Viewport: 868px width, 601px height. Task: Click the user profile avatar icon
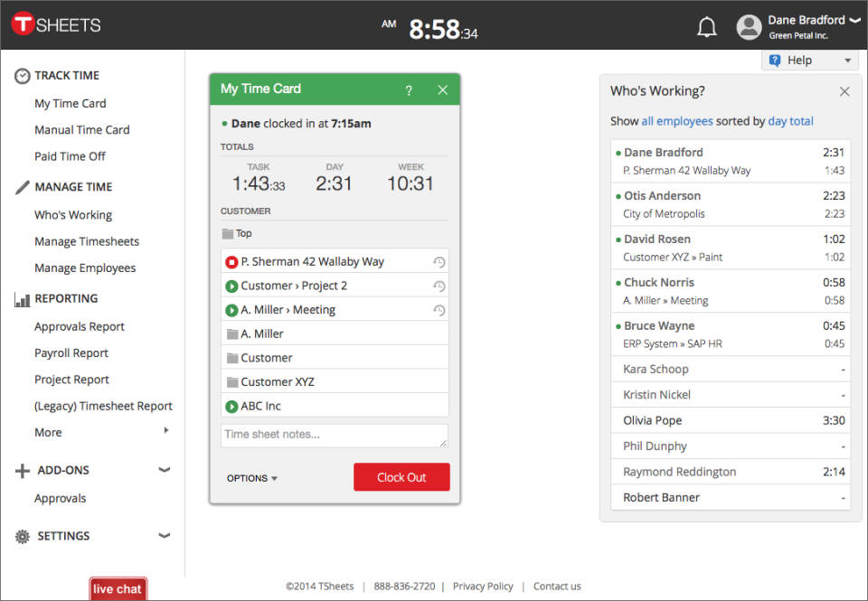(x=749, y=27)
